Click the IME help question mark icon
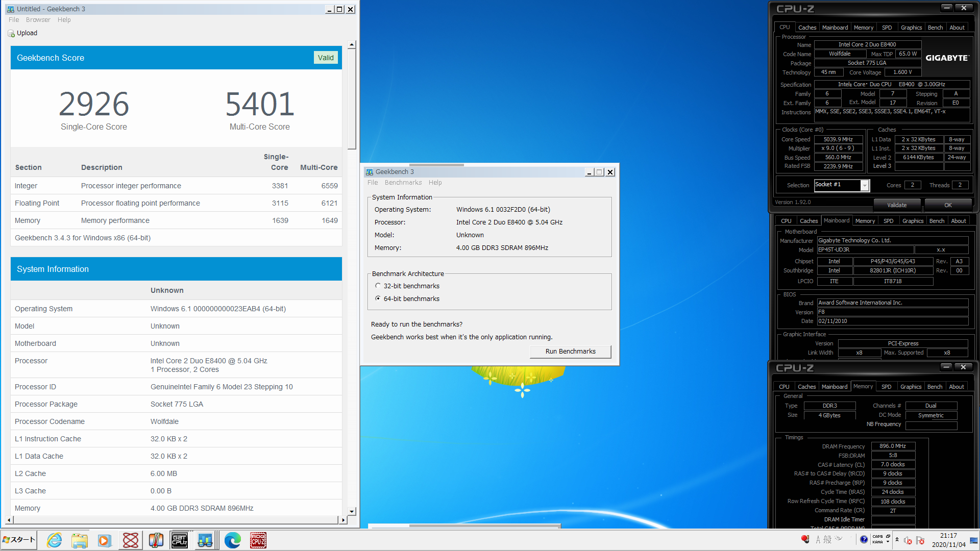The image size is (980, 551). pyautogui.click(x=864, y=540)
